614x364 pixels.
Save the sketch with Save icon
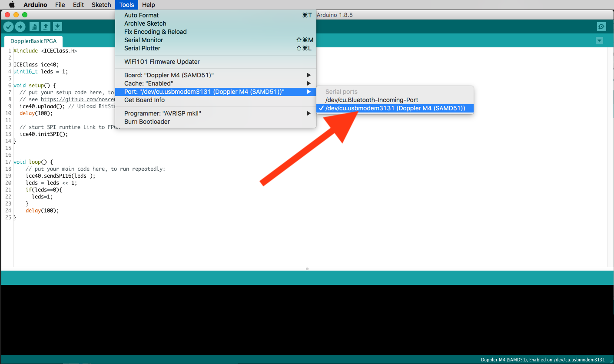(x=57, y=27)
